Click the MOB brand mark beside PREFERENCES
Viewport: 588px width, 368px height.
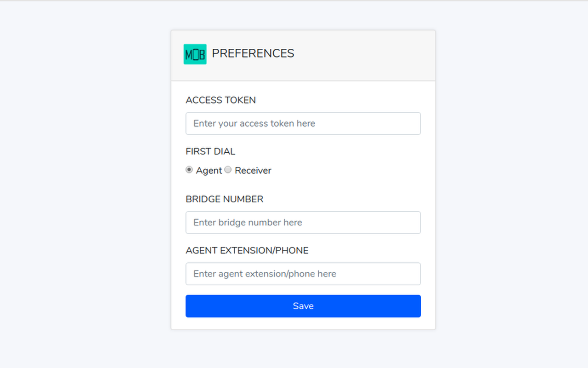(195, 54)
